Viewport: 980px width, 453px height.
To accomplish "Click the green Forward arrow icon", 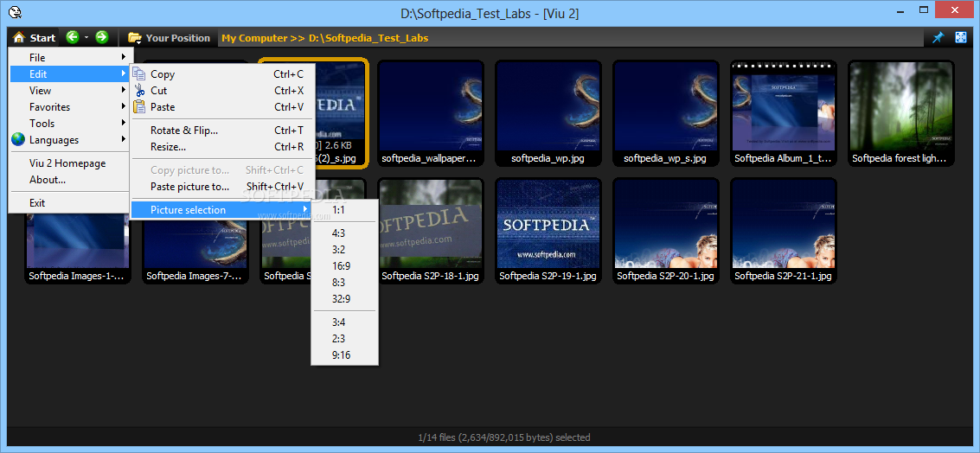I will pos(102,37).
